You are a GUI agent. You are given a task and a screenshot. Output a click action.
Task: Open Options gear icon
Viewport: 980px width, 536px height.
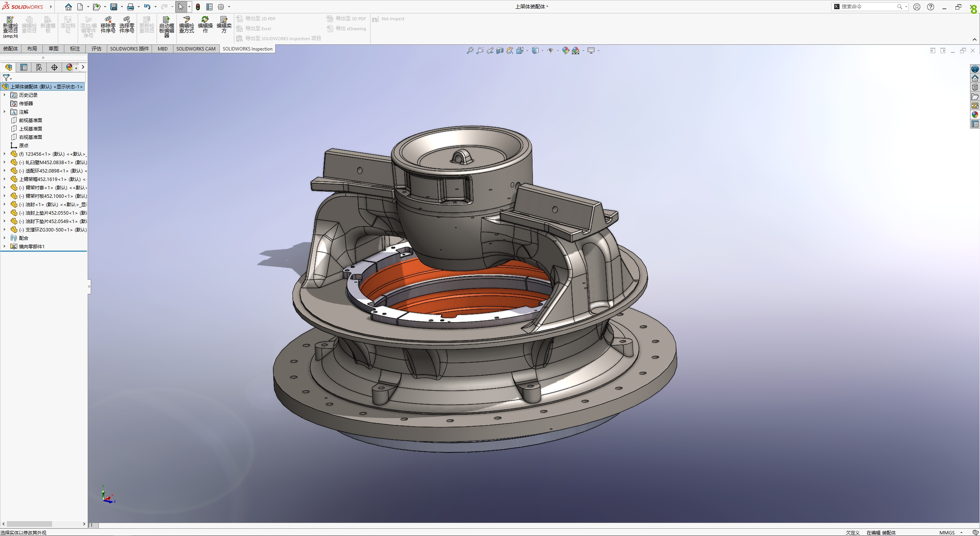221,7
